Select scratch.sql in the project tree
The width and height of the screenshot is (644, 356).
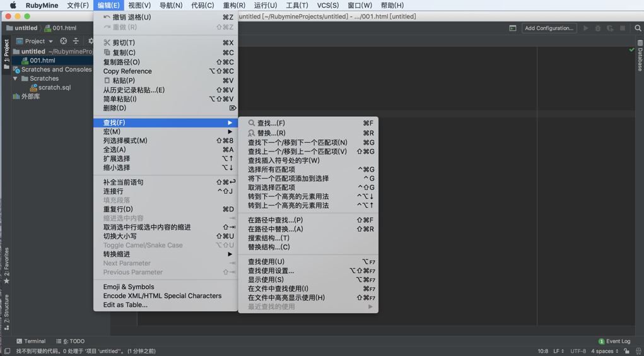point(50,88)
